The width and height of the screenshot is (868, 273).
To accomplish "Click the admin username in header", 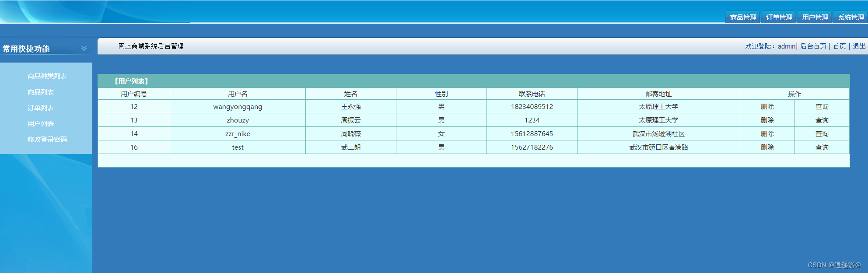I will click(787, 46).
